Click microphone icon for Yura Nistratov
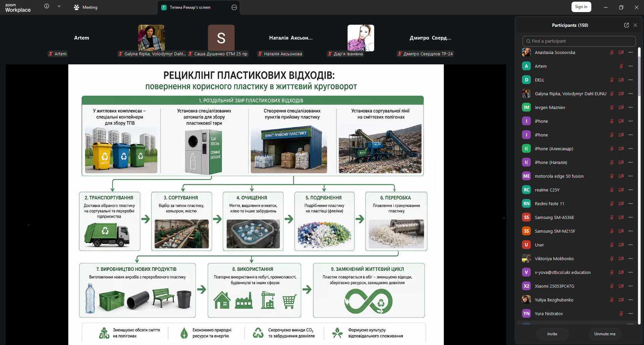 pyautogui.click(x=621, y=314)
